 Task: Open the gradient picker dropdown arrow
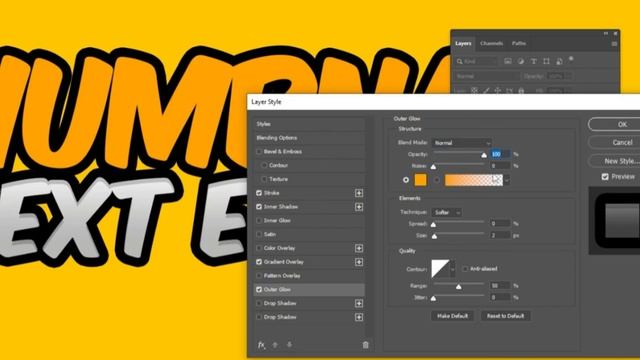tap(507, 180)
